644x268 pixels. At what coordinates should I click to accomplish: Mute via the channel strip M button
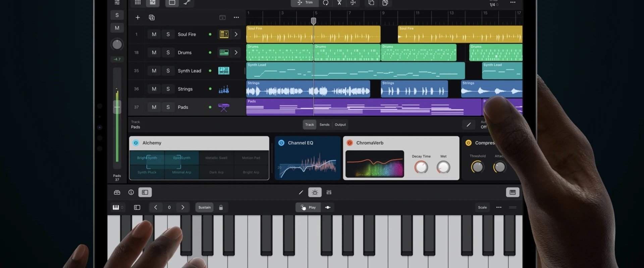[x=117, y=28]
